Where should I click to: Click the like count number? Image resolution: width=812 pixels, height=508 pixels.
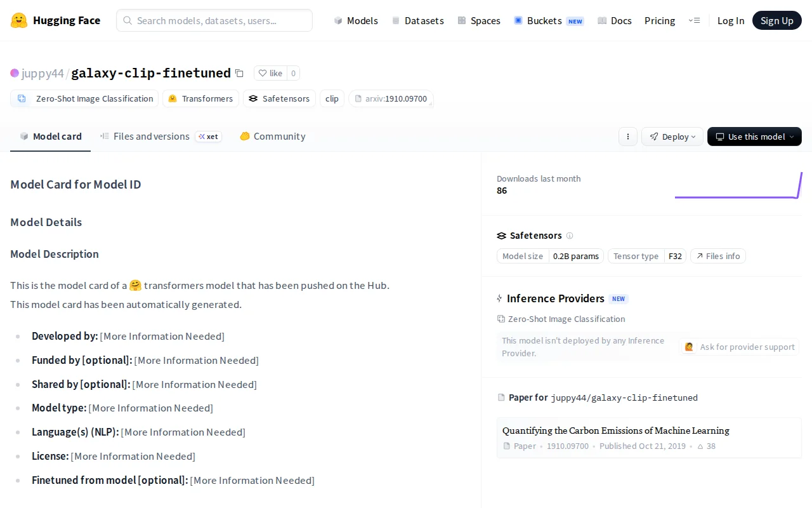(x=293, y=73)
